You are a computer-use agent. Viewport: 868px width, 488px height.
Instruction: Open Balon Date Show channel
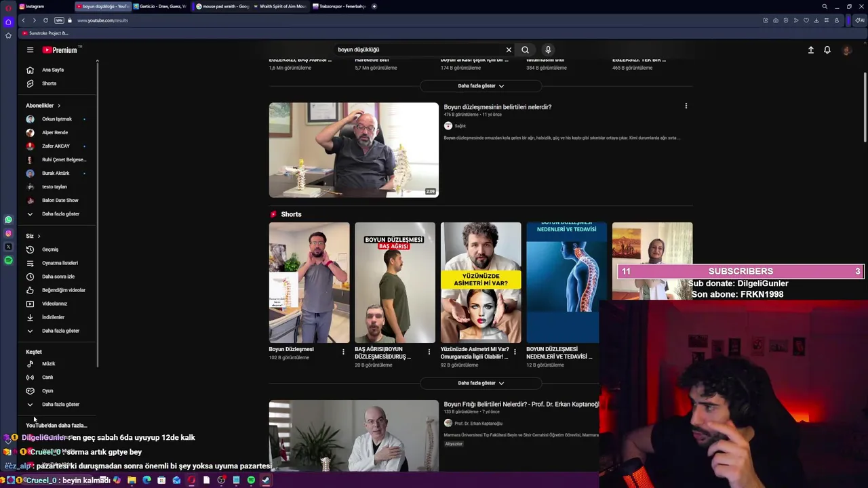tap(60, 201)
